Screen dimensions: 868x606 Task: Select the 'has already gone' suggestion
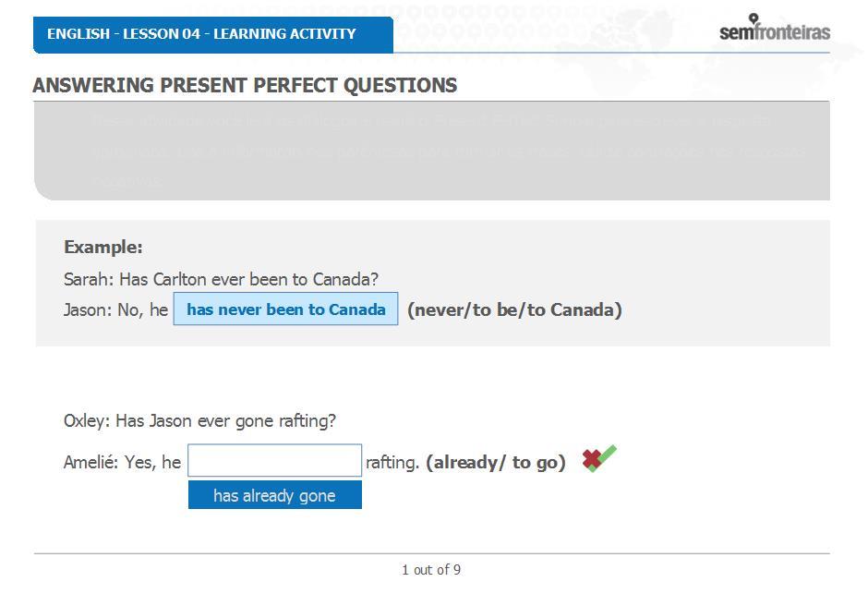click(274, 495)
